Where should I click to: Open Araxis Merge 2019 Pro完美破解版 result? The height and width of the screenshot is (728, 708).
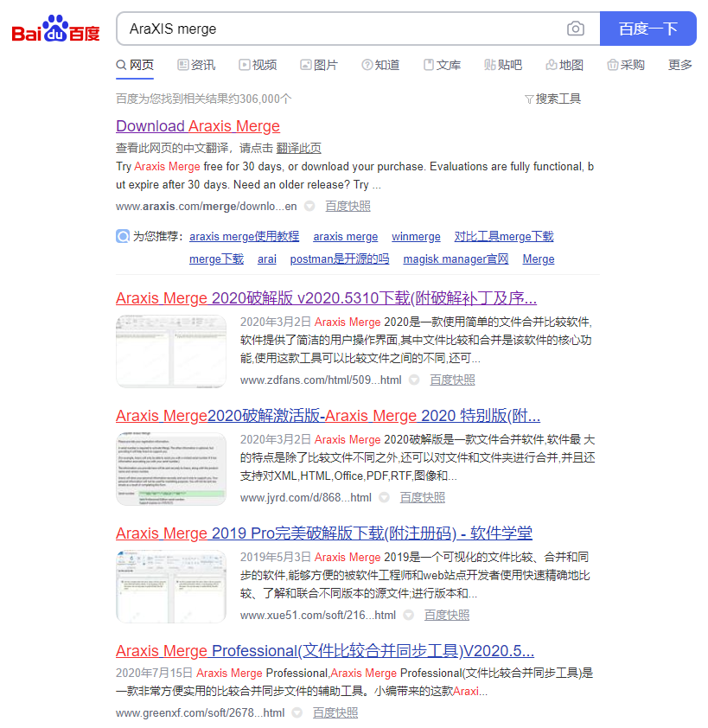324,533
